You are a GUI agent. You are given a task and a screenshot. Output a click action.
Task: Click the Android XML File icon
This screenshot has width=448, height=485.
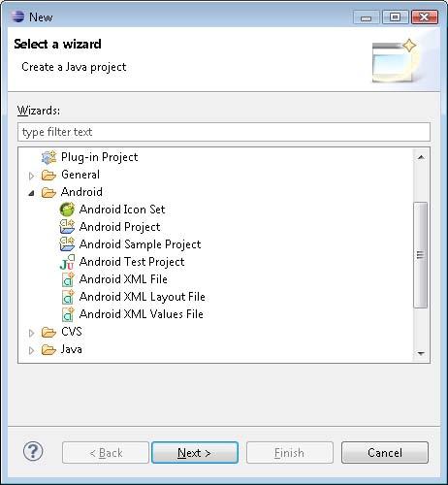68,279
